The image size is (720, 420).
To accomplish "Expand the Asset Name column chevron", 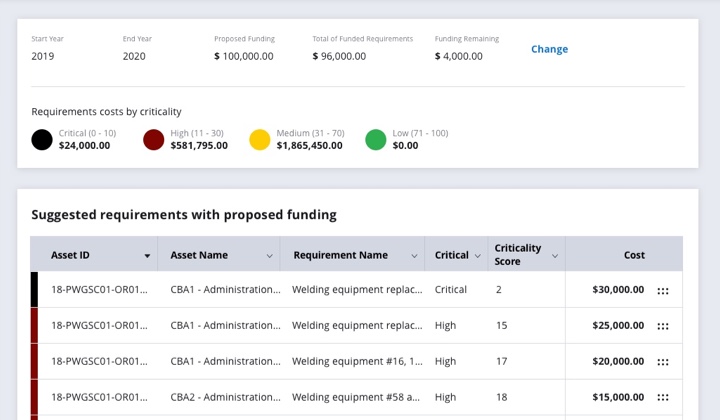I will 270,256.
